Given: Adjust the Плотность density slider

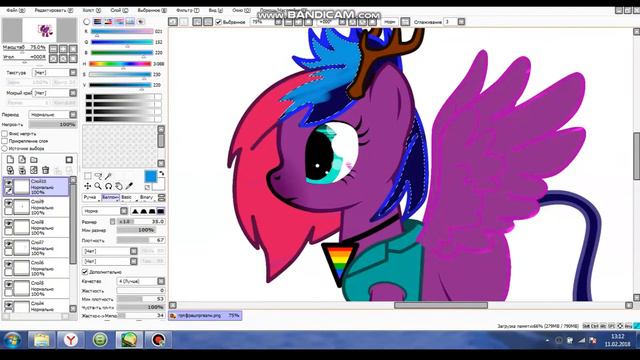Looking at the screenshot, I should (x=141, y=240).
